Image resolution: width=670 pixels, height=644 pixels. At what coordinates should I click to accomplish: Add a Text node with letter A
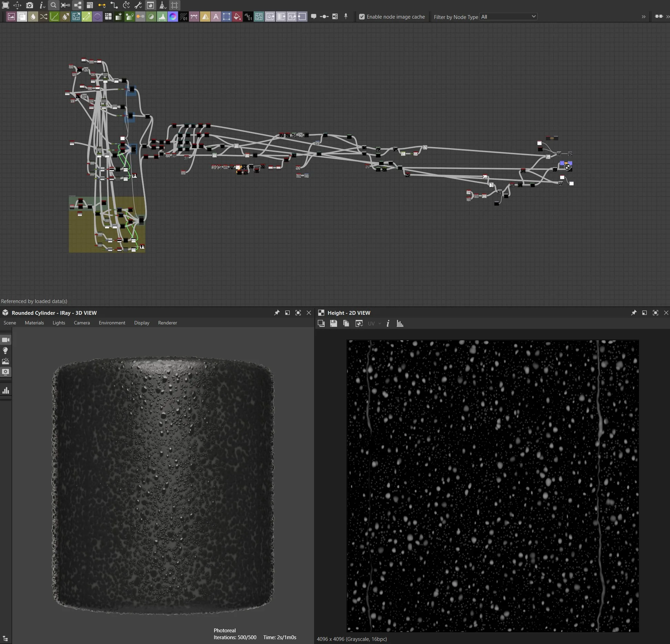(216, 17)
